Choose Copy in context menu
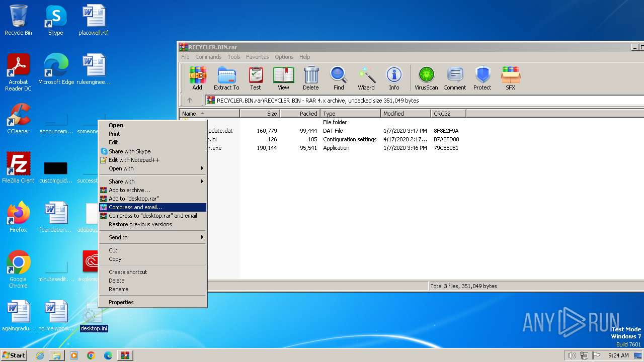 [152, 259]
